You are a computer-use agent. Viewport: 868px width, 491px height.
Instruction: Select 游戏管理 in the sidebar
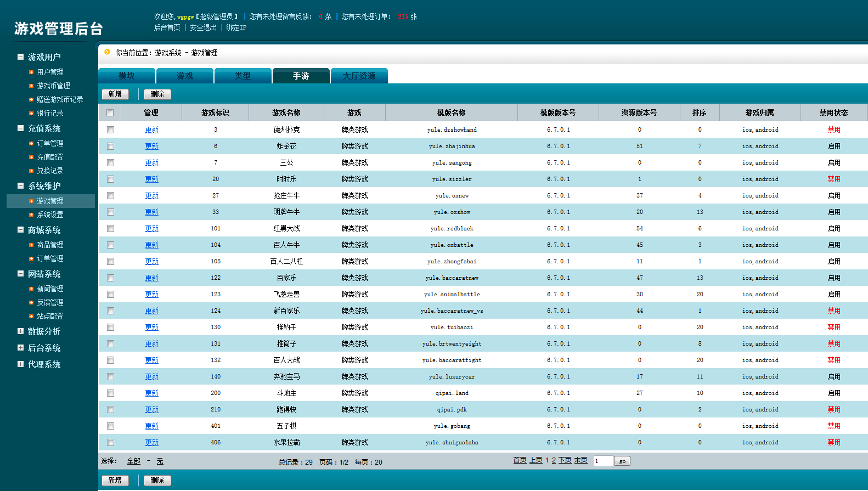(50, 201)
